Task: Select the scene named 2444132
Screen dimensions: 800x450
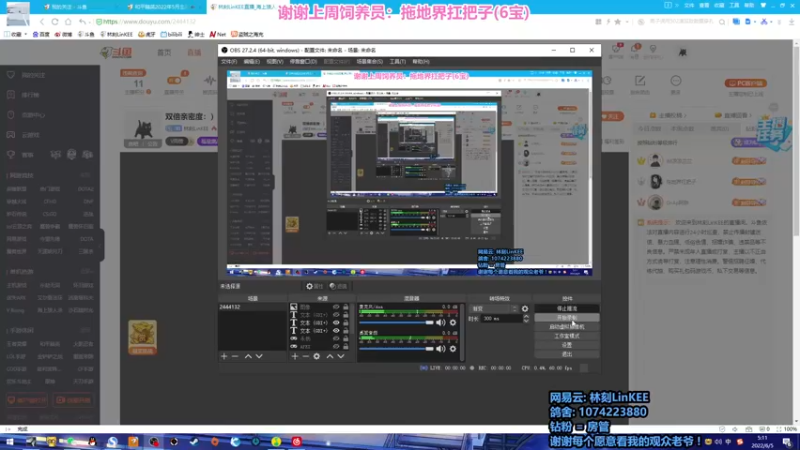Action: [252, 307]
